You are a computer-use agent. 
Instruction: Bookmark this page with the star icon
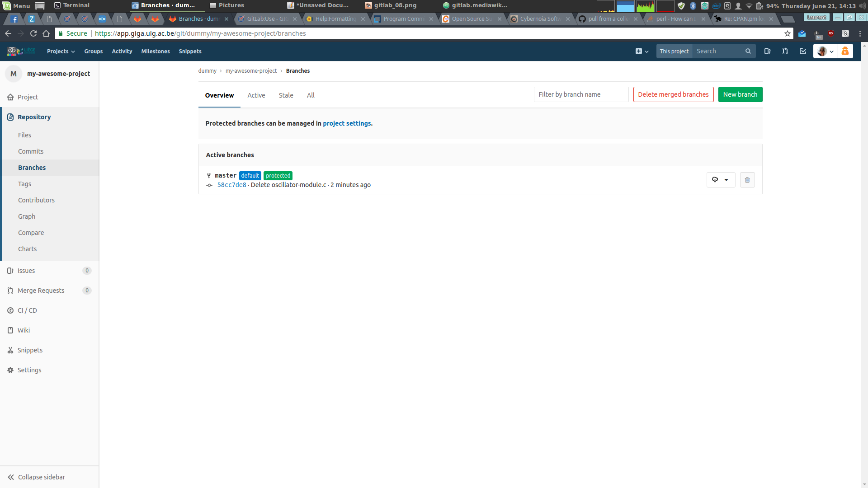(788, 33)
